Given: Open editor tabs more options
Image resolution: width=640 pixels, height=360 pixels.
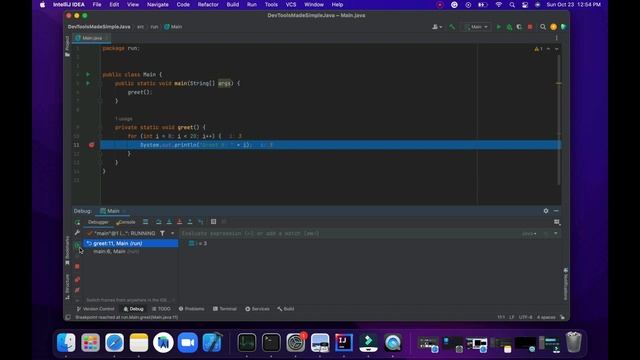Looking at the screenshot, I should 556,38.
